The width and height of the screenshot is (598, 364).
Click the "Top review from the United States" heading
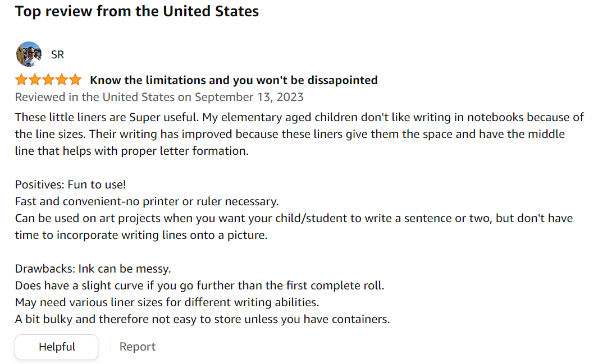(x=137, y=11)
